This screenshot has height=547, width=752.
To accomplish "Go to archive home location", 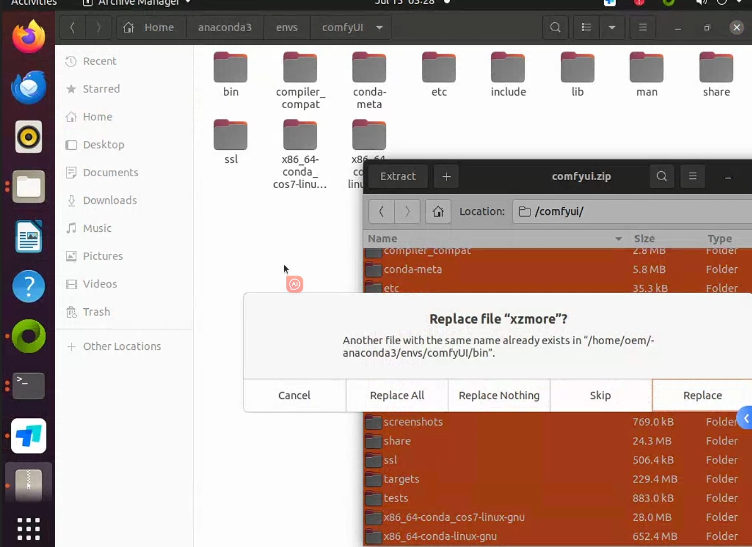I will pos(437,211).
